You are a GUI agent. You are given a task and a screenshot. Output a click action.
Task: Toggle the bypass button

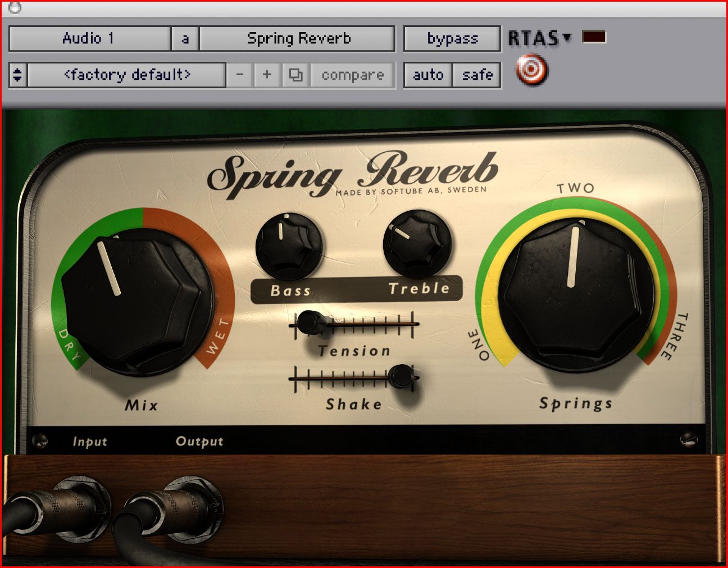click(452, 38)
